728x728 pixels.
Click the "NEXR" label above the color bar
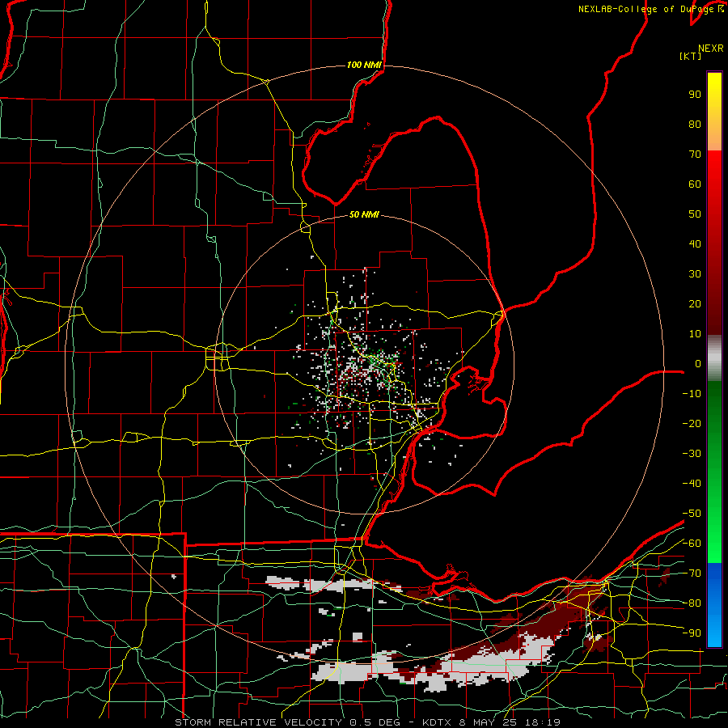click(x=711, y=49)
